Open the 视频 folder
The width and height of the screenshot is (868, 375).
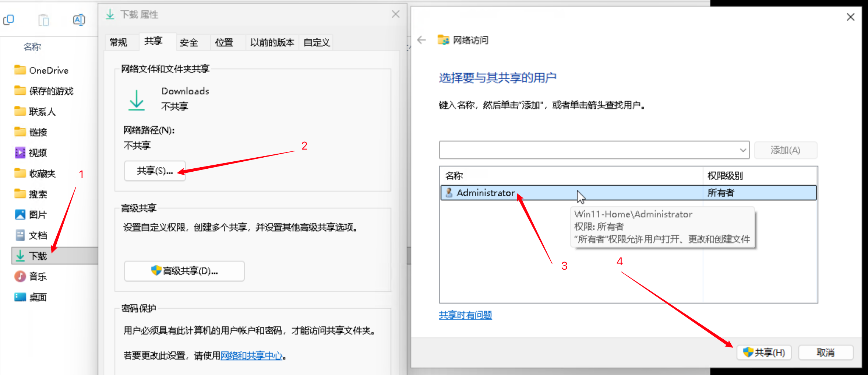point(38,153)
